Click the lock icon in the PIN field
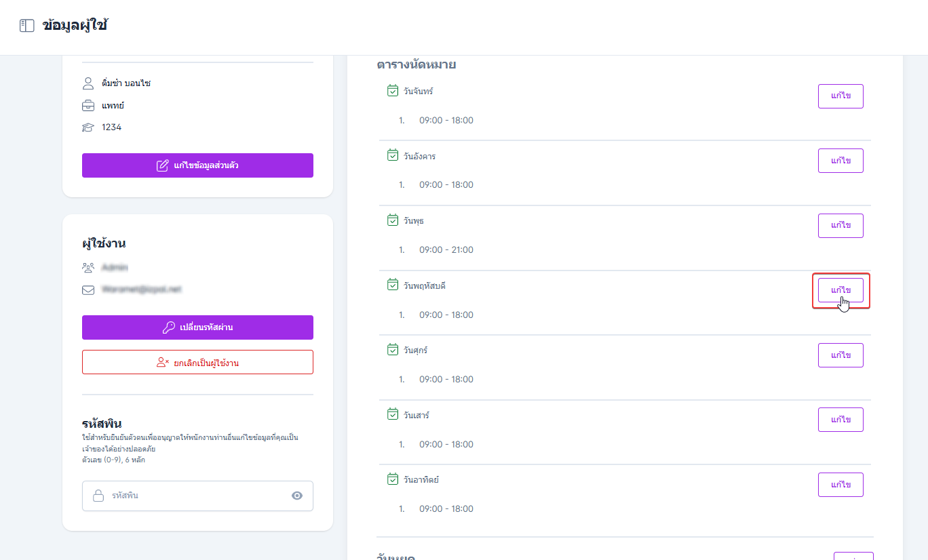The height and width of the screenshot is (560, 928). [x=99, y=496]
